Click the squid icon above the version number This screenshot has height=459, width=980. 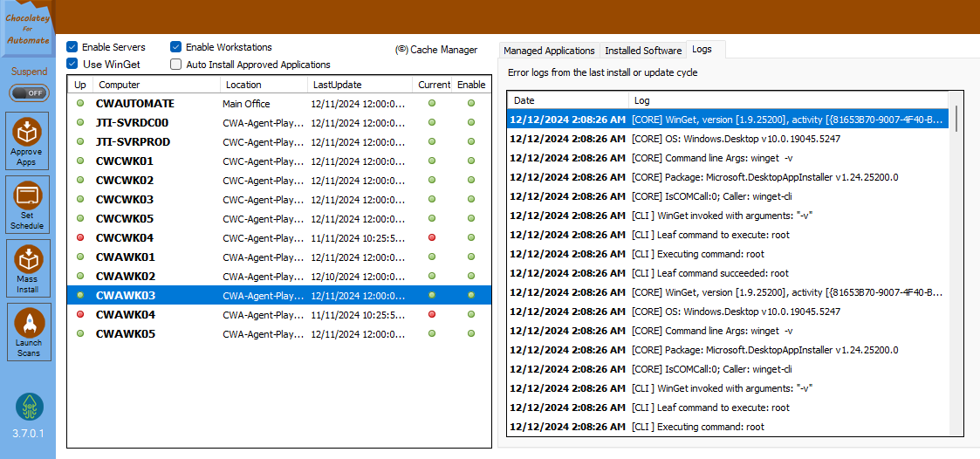click(x=30, y=408)
